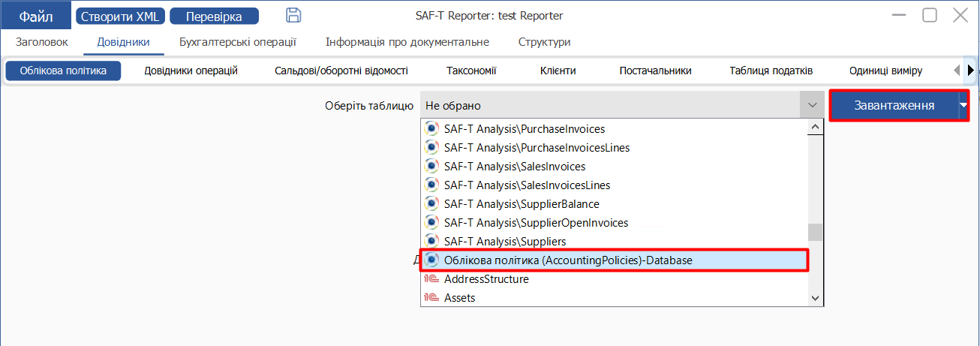Switch to Інформація про документальне tab
This screenshot has width=980, height=346.
[407, 42]
